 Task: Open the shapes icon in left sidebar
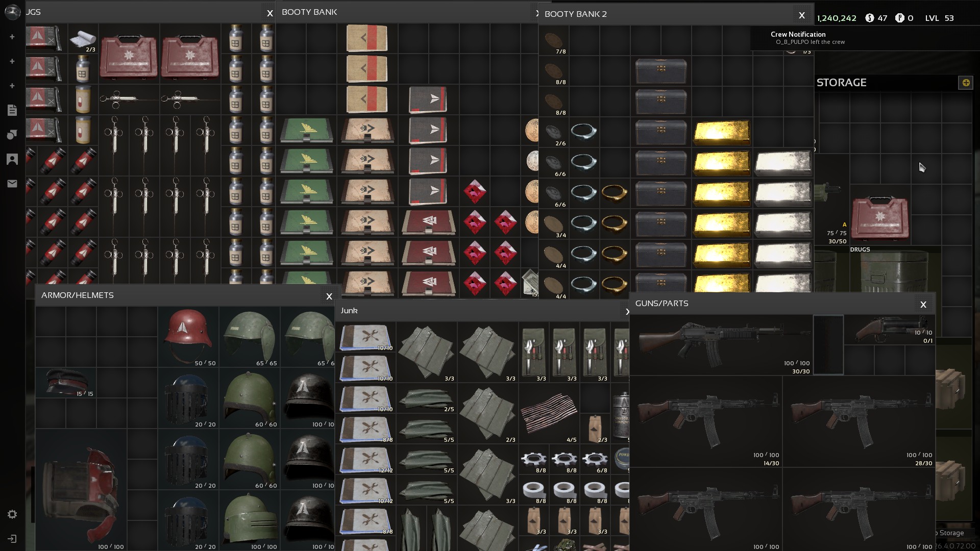12,135
